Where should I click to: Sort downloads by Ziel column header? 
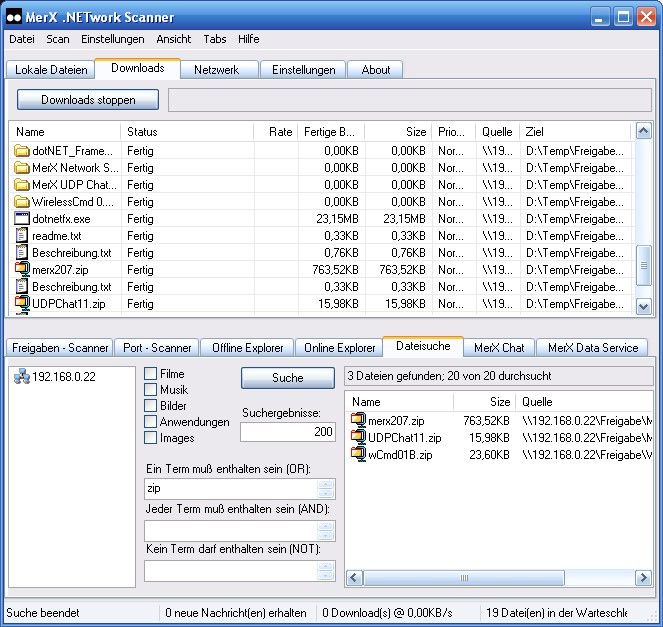[575, 132]
